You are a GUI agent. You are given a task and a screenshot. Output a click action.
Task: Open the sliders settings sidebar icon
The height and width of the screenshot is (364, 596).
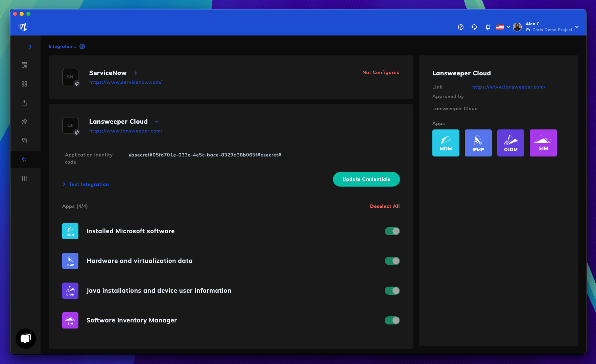coord(24,178)
